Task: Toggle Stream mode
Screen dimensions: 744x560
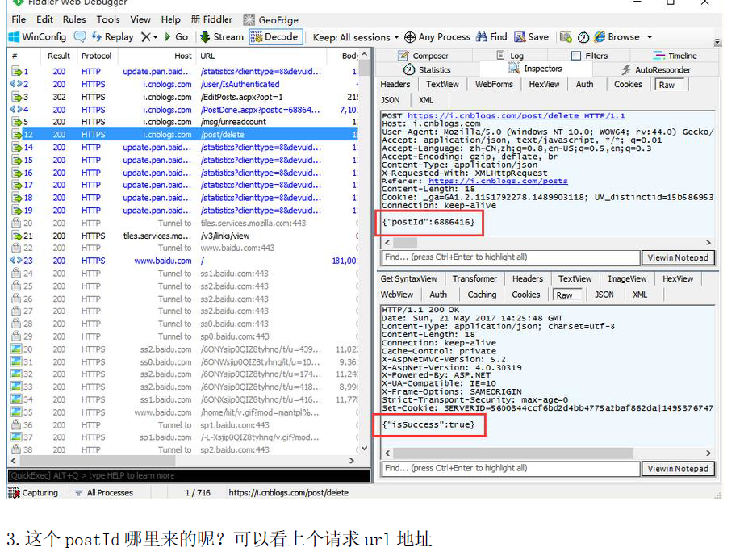Action: tap(222, 36)
